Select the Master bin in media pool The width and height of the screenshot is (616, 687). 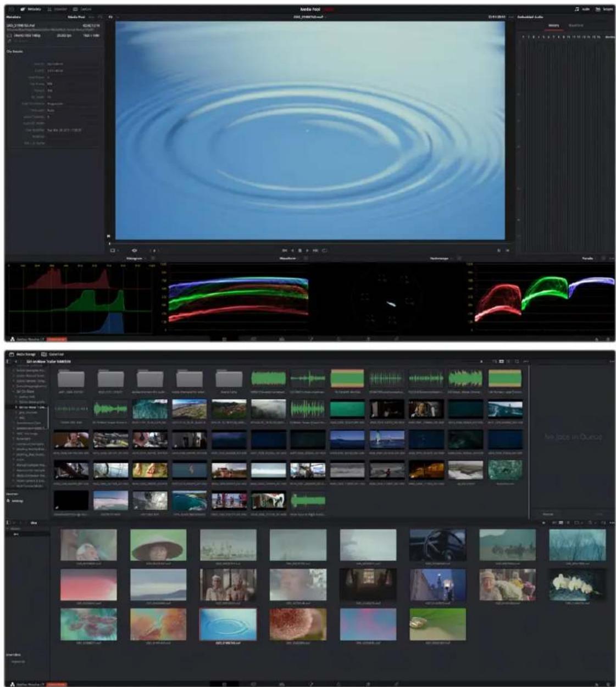(x=15, y=528)
